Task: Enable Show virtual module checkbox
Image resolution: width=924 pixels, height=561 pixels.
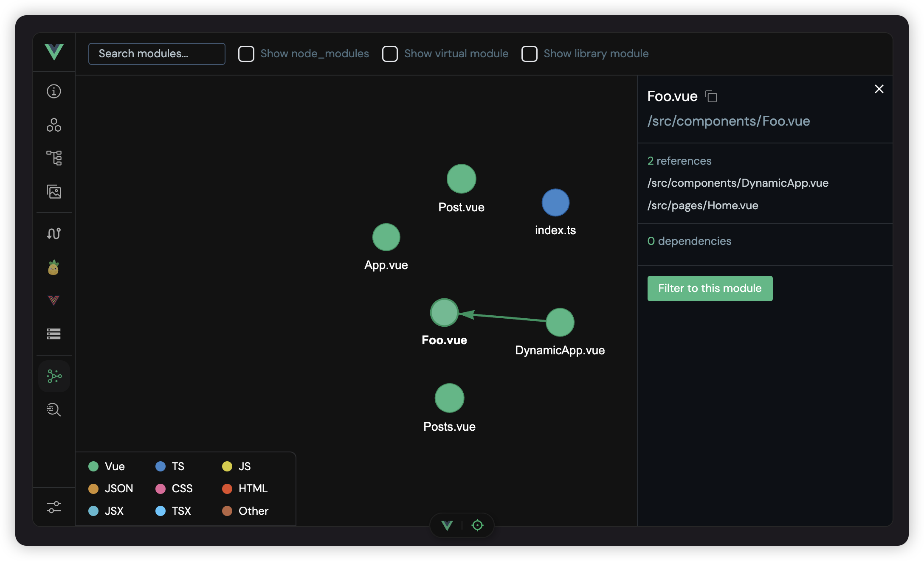Action: tap(390, 54)
